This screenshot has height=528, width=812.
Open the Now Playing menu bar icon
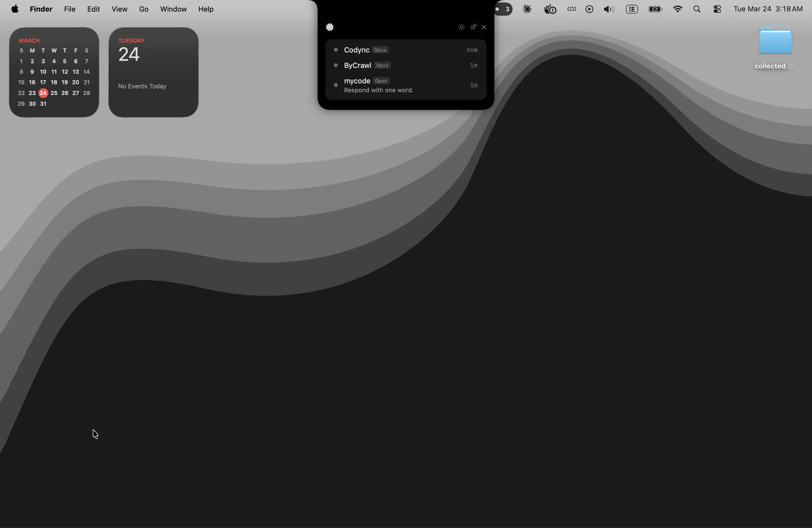pos(589,9)
